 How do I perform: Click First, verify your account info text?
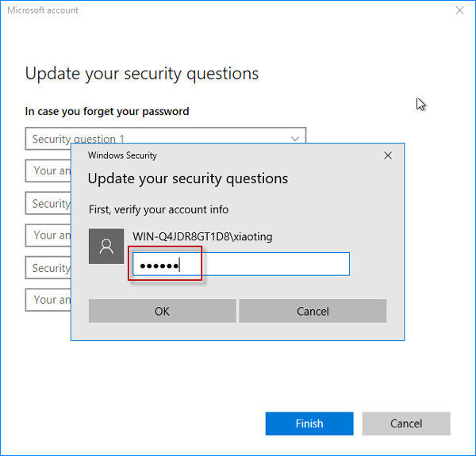point(158,209)
